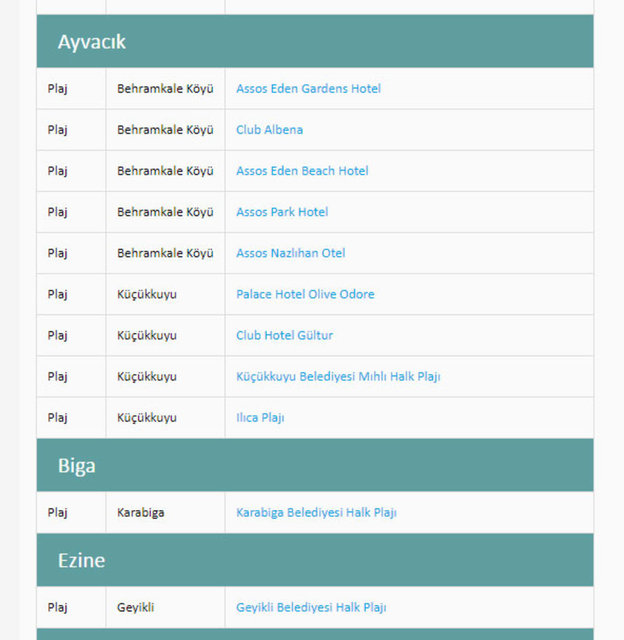Open the Assos Nazlıhan Otel link

[290, 253]
